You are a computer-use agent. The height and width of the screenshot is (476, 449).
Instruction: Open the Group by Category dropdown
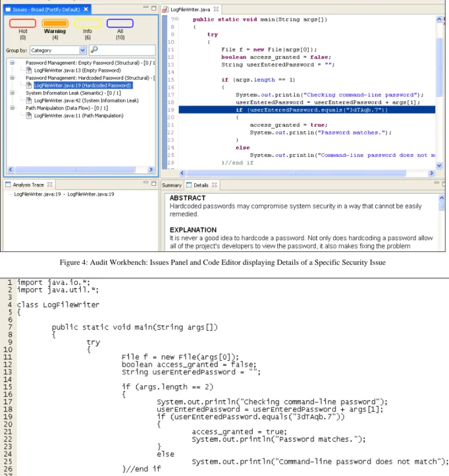tap(58, 51)
